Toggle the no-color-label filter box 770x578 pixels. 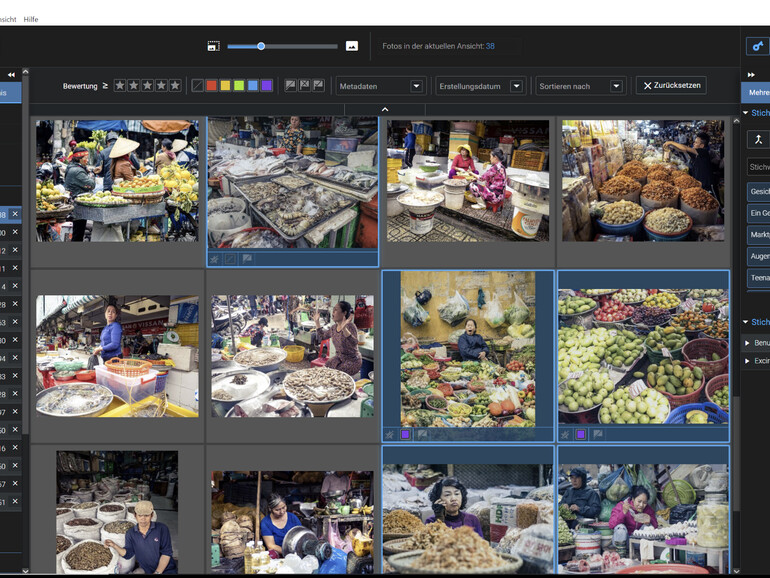pyautogui.click(x=197, y=85)
